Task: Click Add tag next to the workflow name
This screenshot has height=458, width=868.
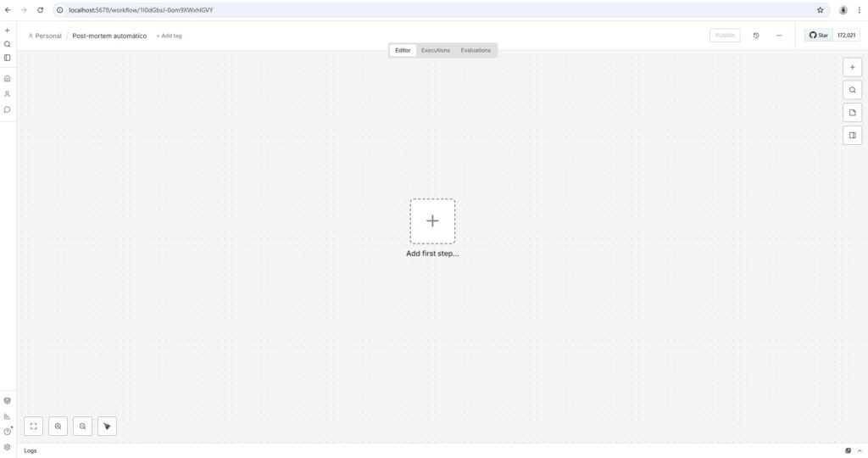Action: click(169, 36)
